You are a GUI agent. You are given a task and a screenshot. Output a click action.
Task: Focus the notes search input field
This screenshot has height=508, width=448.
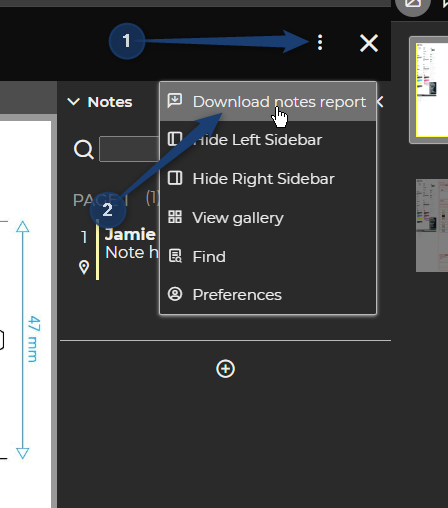coord(129,149)
